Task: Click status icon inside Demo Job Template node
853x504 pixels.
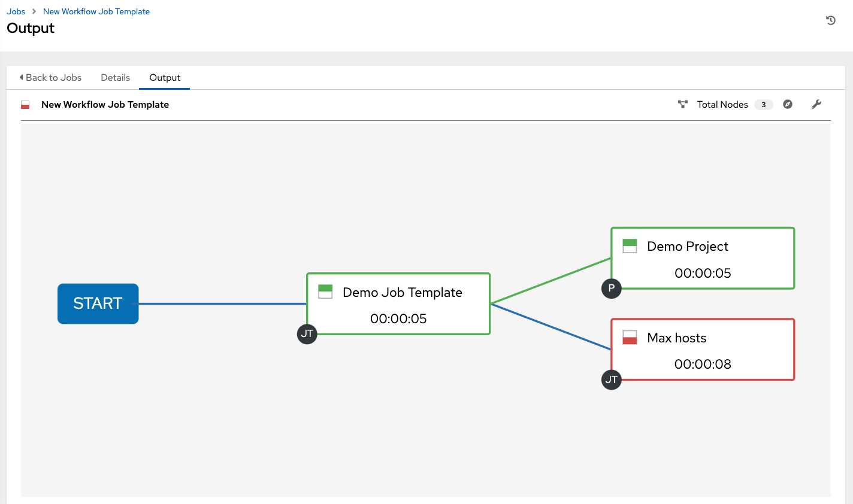Action: tap(325, 292)
